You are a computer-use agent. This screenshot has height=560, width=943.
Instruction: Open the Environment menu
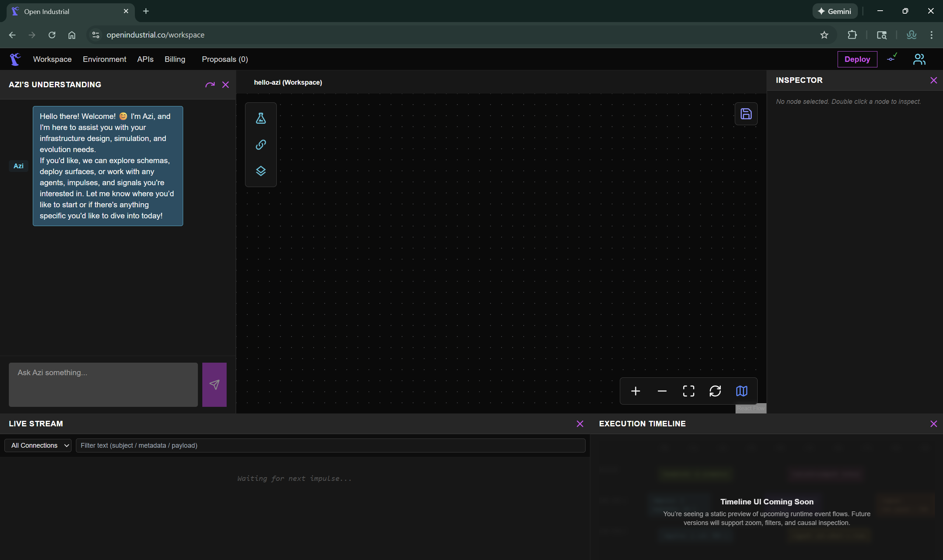pos(105,59)
